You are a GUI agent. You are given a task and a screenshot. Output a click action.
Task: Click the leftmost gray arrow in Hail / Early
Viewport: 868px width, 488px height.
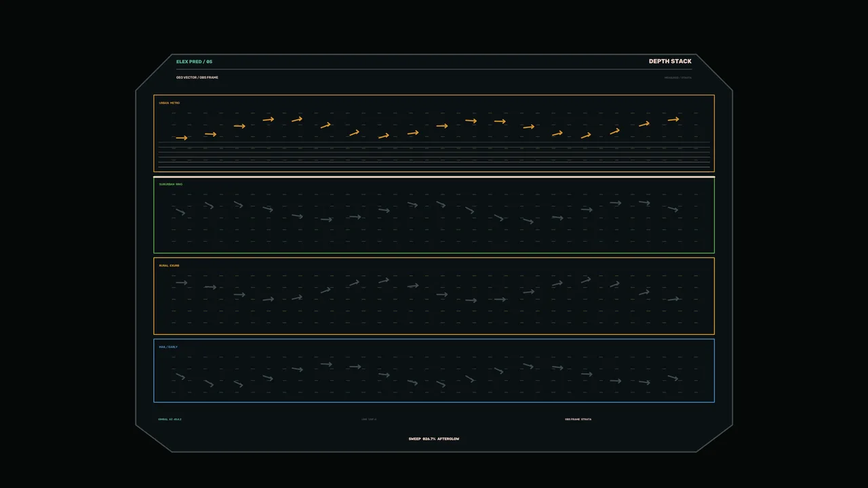coord(180,376)
